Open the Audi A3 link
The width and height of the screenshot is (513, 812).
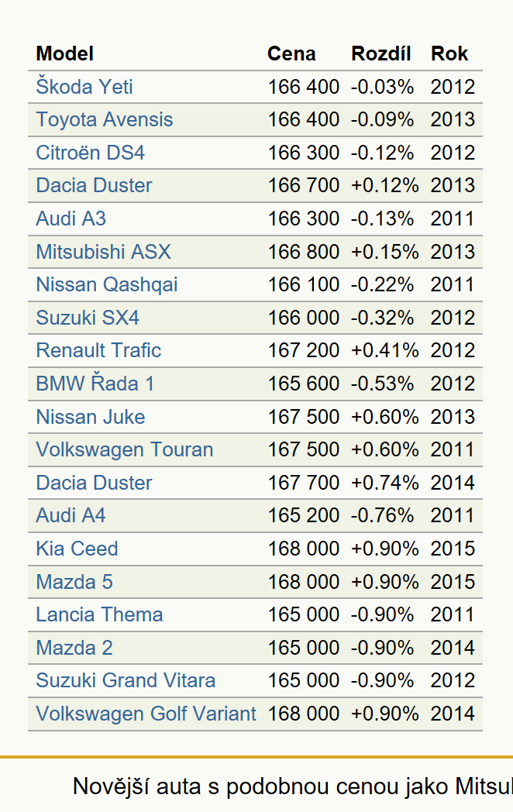71,218
